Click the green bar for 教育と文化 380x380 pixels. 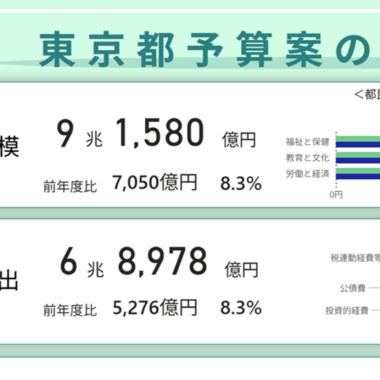[358, 155]
